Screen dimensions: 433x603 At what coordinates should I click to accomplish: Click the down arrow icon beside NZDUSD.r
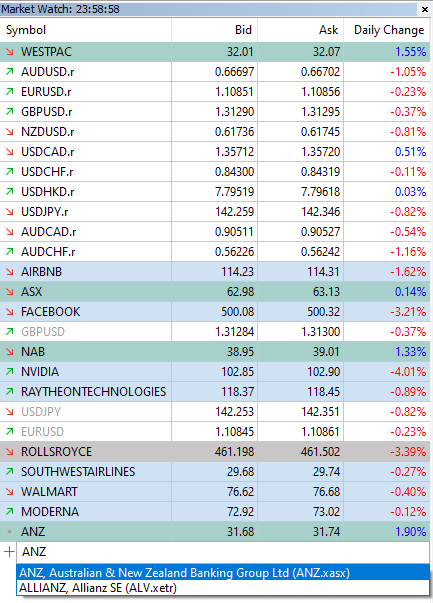(10, 132)
